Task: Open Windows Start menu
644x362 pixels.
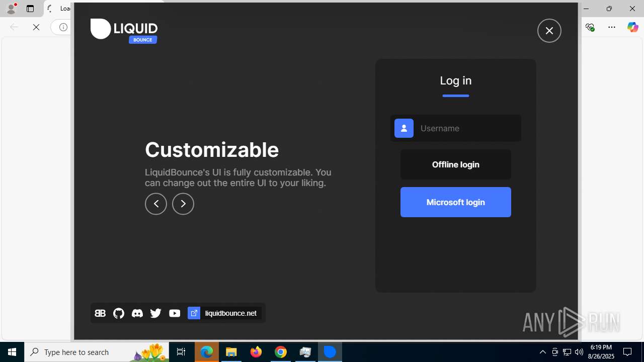Action: pyautogui.click(x=12, y=352)
